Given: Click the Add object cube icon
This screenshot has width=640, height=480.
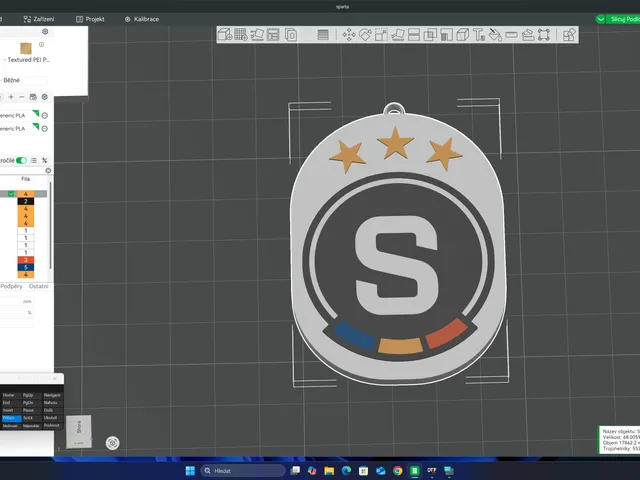Looking at the screenshot, I should pyautogui.click(x=225, y=35).
